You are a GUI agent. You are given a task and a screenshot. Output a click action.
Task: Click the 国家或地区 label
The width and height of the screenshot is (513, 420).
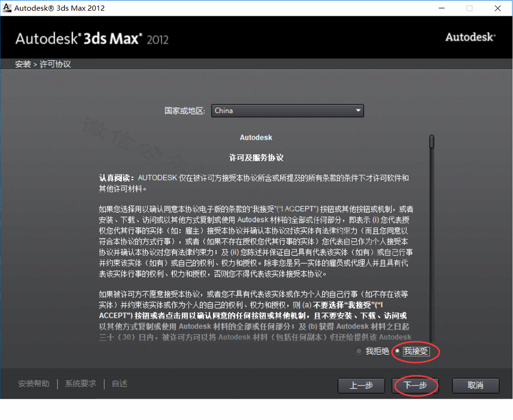coord(185,111)
